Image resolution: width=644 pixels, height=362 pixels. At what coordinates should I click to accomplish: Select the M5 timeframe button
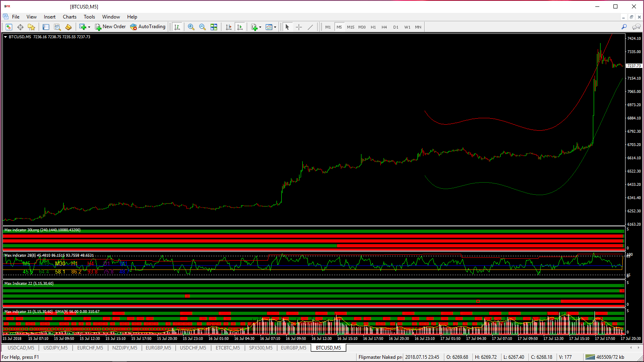point(339,27)
